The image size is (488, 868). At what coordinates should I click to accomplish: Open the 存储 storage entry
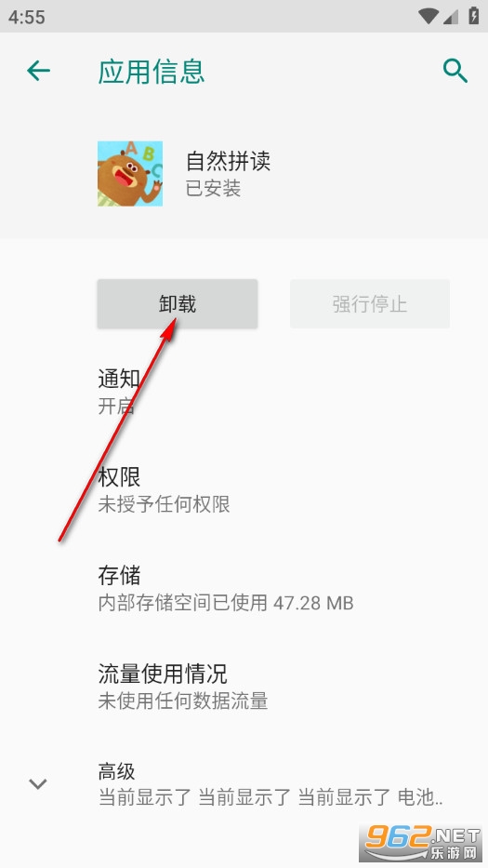click(x=244, y=589)
